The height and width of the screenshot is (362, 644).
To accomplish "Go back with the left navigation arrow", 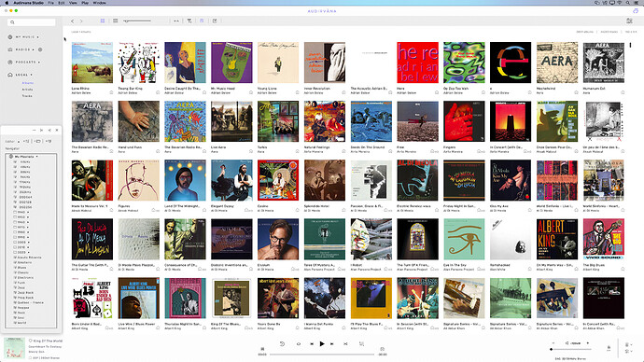I will click(x=72, y=21).
